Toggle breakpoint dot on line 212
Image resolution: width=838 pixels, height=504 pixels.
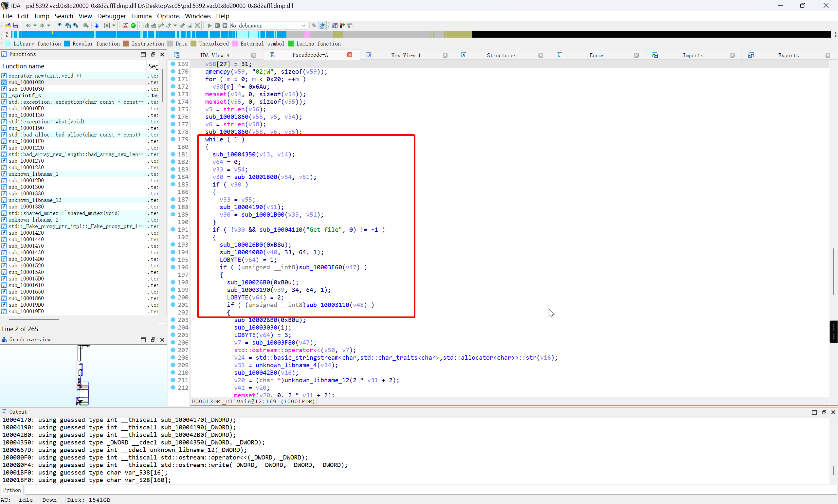pos(173,387)
